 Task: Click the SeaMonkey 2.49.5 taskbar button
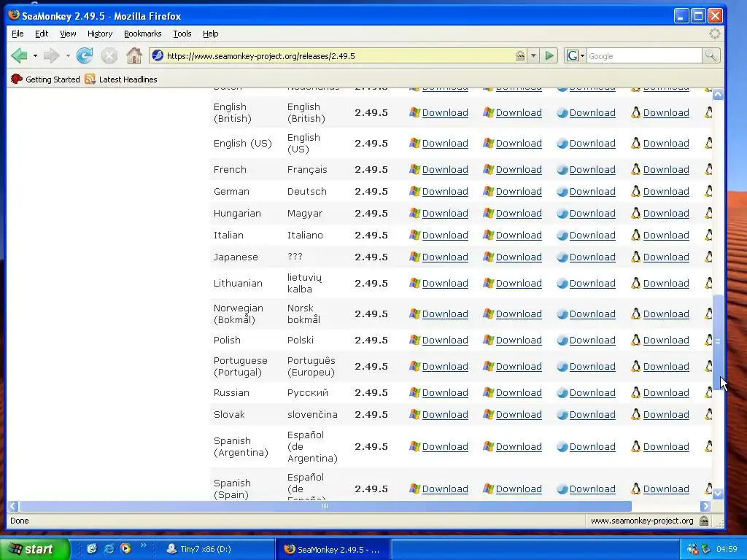click(333, 549)
